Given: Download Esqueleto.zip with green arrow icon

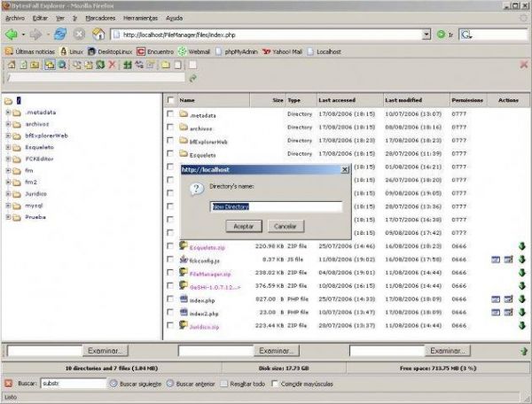Looking at the screenshot, I should click(x=522, y=246).
